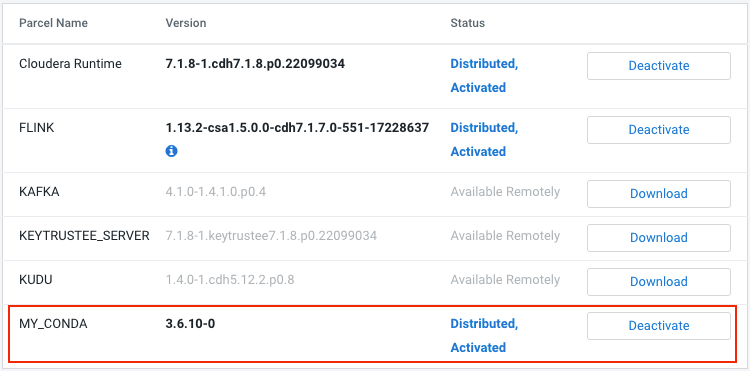The image size is (750, 371).
Task: Click version 4.1.0-1.4.1.0.p0.4
Action: pos(216,192)
